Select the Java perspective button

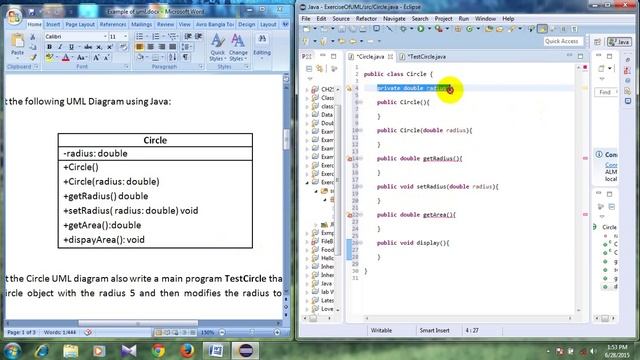click(620, 42)
